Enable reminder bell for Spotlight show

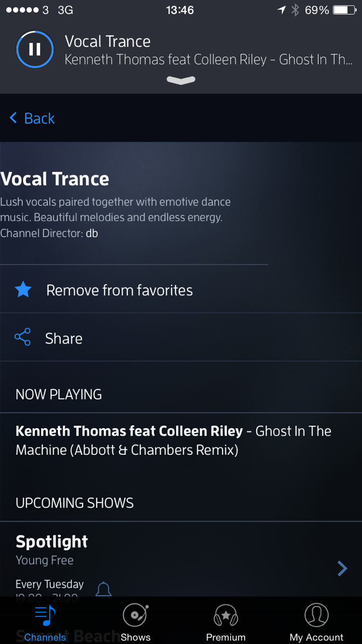103,589
